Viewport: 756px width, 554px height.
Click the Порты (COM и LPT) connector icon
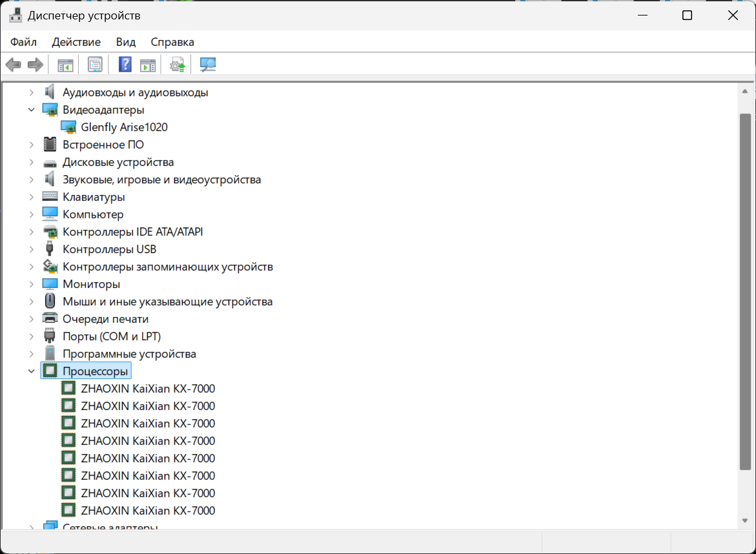50,336
